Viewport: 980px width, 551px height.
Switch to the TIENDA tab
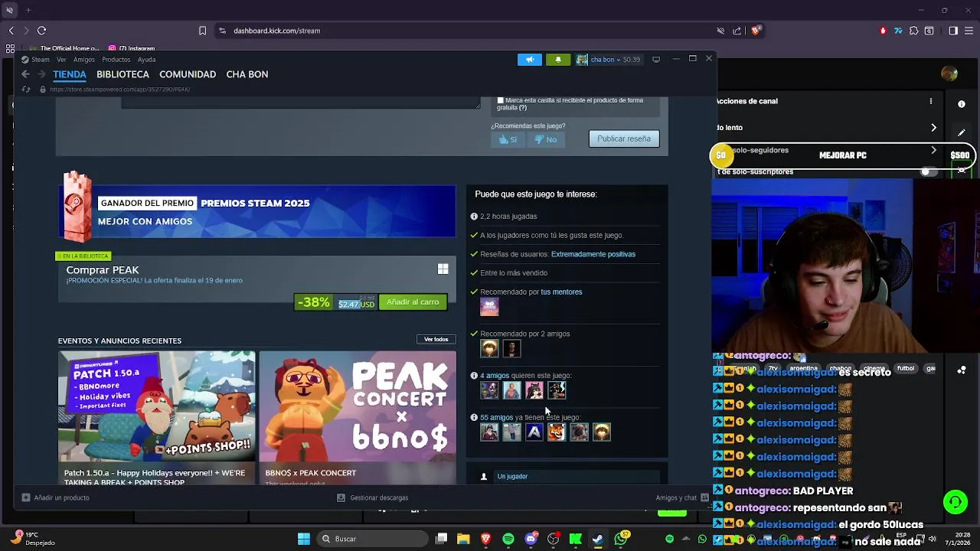70,74
